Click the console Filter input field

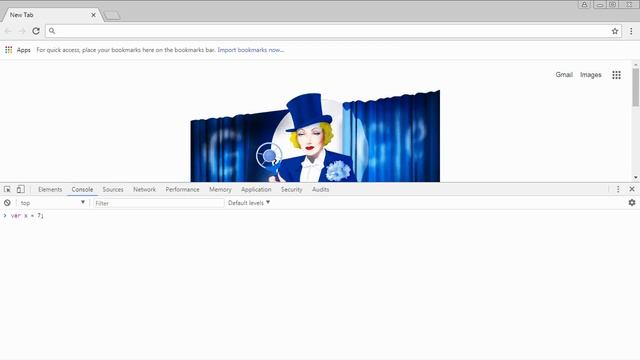[158, 203]
